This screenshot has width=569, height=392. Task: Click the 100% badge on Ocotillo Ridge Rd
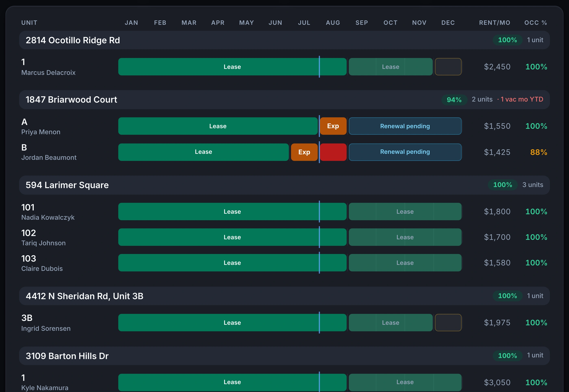507,40
